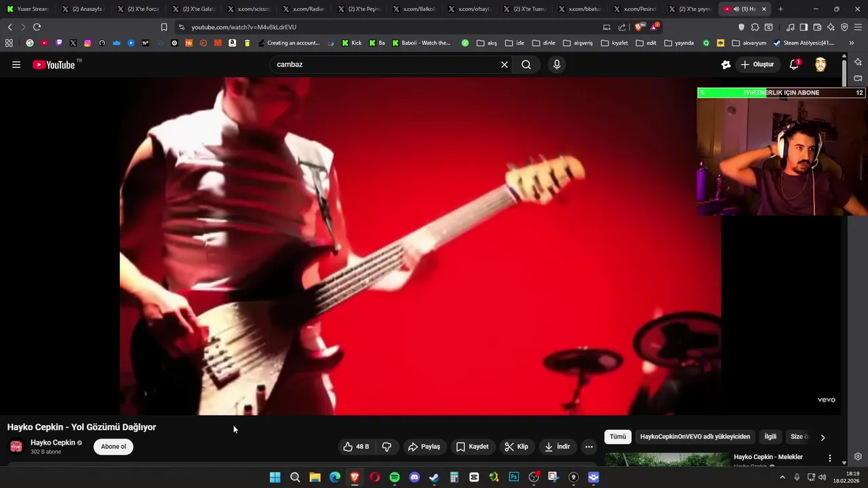
Task: Open Creating an account bookmark
Action: pos(289,43)
